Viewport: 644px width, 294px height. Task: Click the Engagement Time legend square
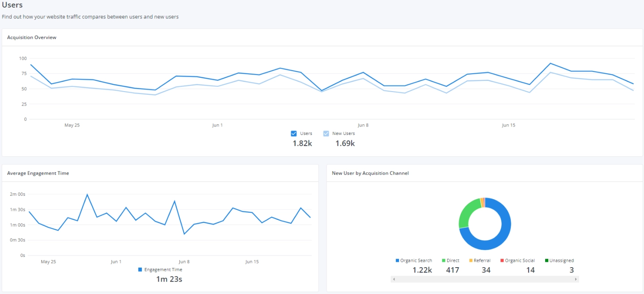pos(140,269)
